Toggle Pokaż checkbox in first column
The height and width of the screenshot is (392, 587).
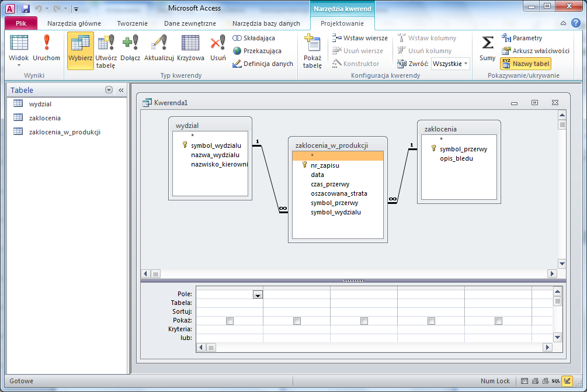(x=230, y=321)
